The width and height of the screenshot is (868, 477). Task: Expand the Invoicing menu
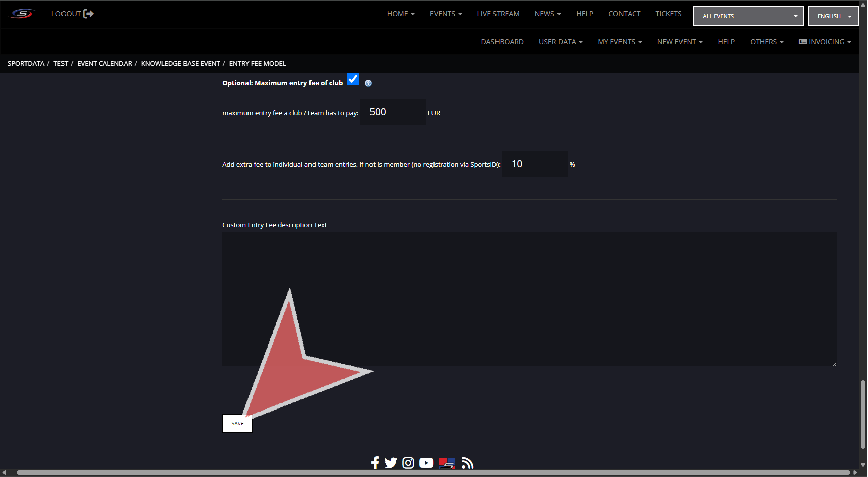[825, 42]
